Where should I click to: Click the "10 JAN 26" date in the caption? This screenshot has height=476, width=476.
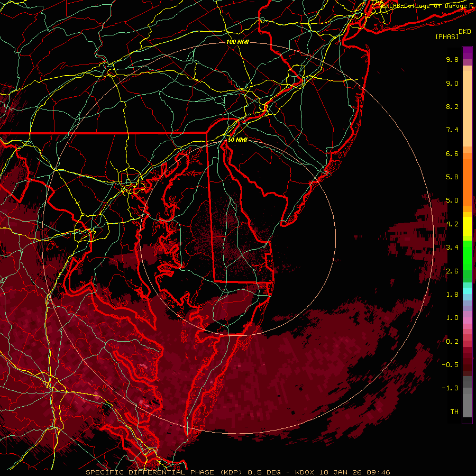[341, 472]
